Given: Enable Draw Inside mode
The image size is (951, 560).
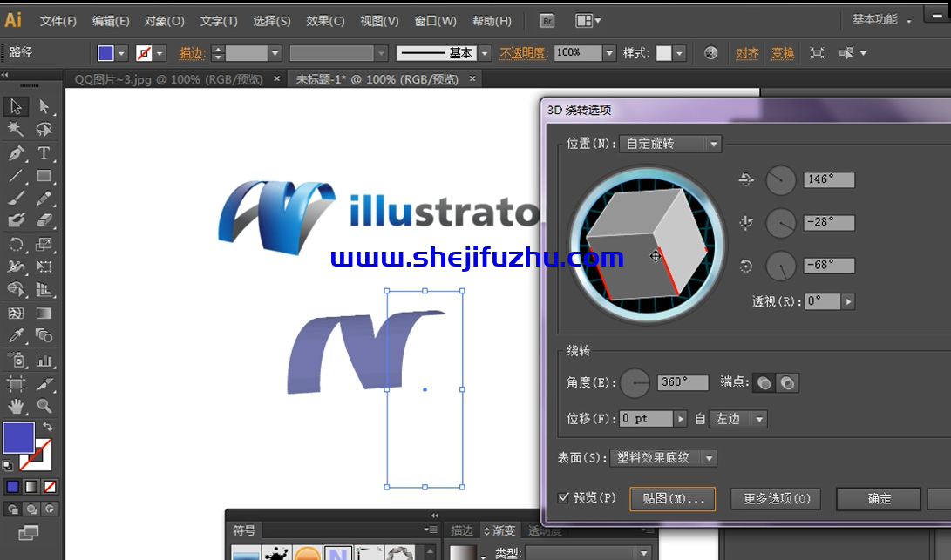Looking at the screenshot, I should [50, 509].
